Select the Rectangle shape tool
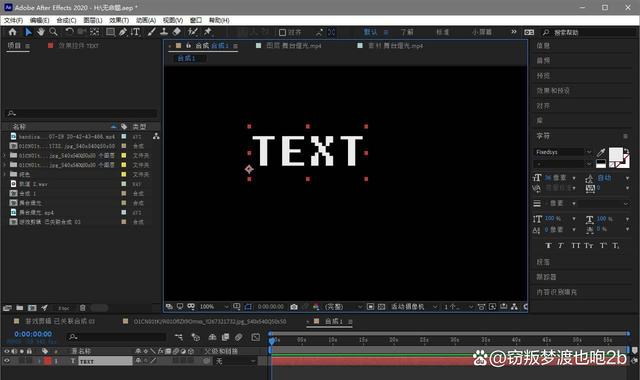Screen dimensions: 640x380 [110, 32]
